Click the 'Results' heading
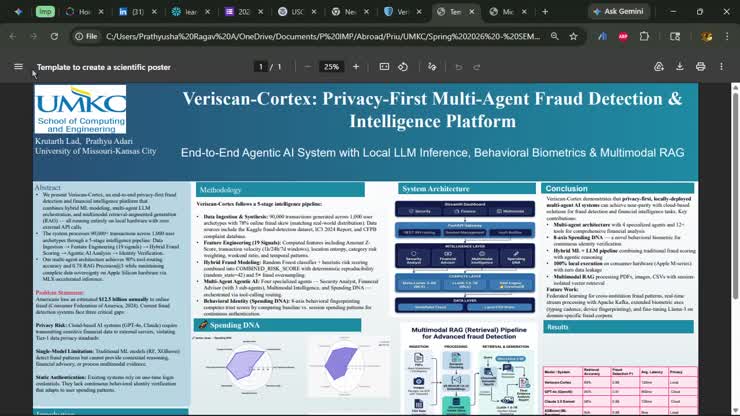This screenshot has height=416, width=740. (x=557, y=327)
